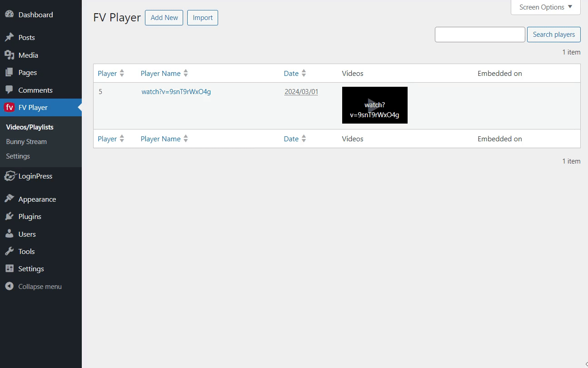The height and width of the screenshot is (368, 588).
Task: Click the FV Player page heading
Action: tap(117, 18)
